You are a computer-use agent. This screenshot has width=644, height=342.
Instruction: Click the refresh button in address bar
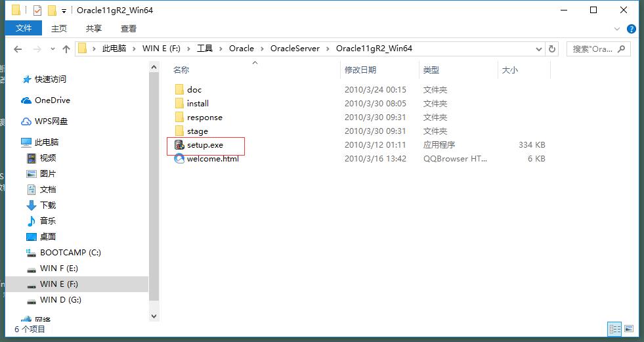(x=552, y=49)
